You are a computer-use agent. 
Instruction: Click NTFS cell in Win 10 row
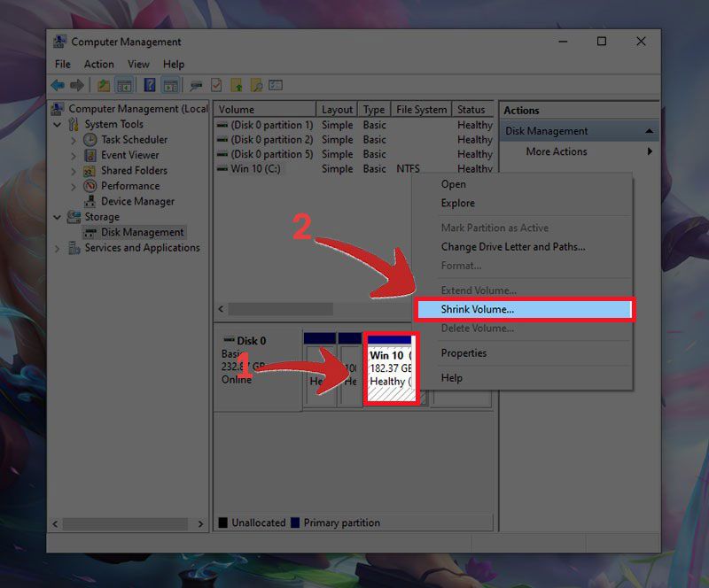pos(408,168)
